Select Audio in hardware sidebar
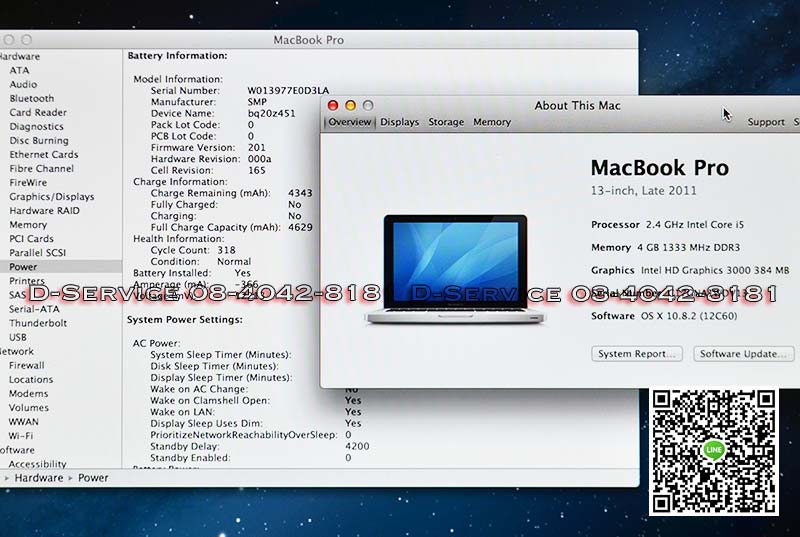 [x=23, y=84]
